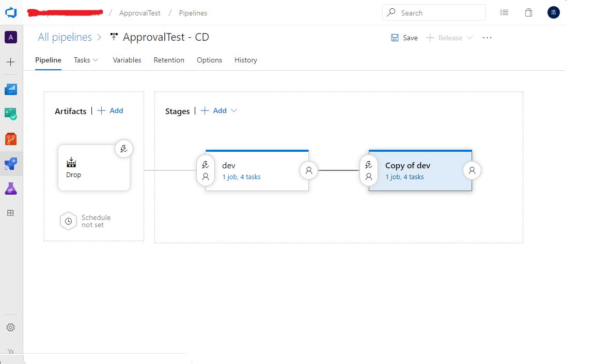The width and height of the screenshot is (595, 364).
Task: Open pre-deployment conditions for Copy of dev
Action: (369, 170)
